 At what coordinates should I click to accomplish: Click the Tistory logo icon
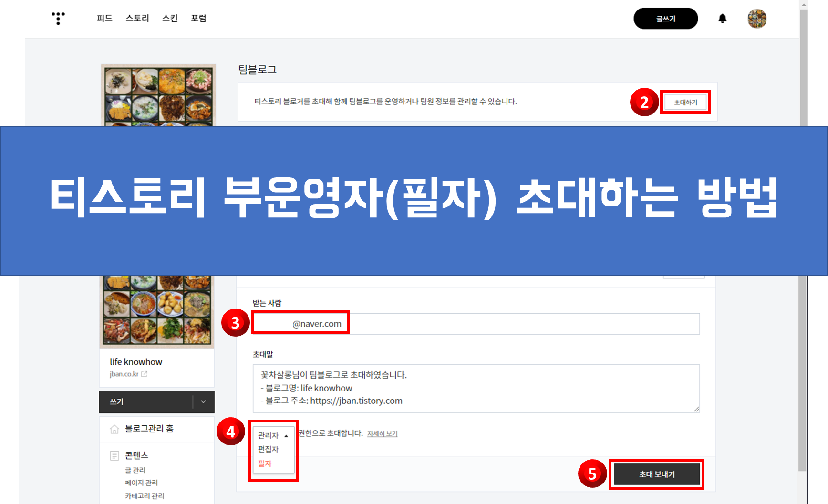point(58,18)
